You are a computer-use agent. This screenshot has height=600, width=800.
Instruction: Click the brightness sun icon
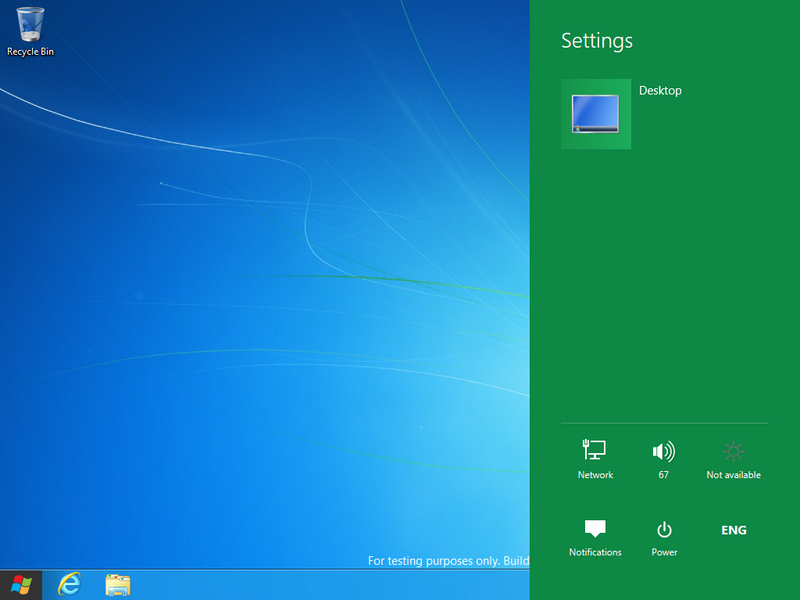[x=733, y=451]
